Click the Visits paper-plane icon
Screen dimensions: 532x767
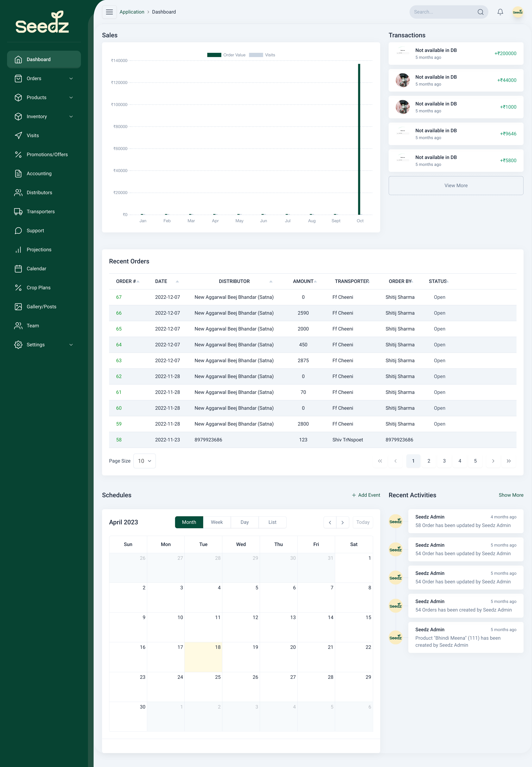pos(18,135)
